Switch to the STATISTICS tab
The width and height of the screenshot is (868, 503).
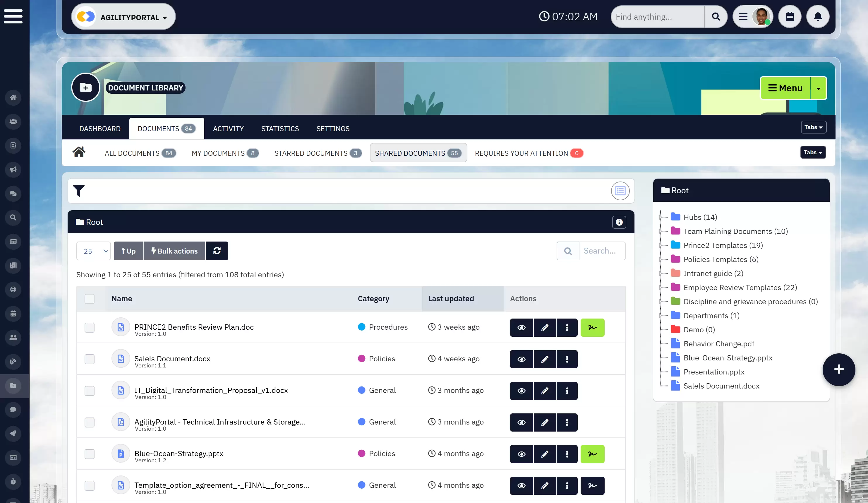pyautogui.click(x=280, y=129)
